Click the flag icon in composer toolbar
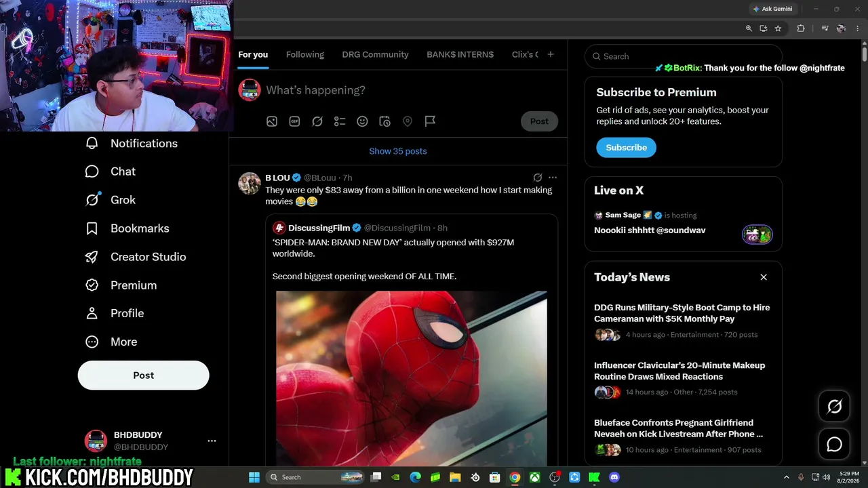868x488 pixels. tap(430, 121)
